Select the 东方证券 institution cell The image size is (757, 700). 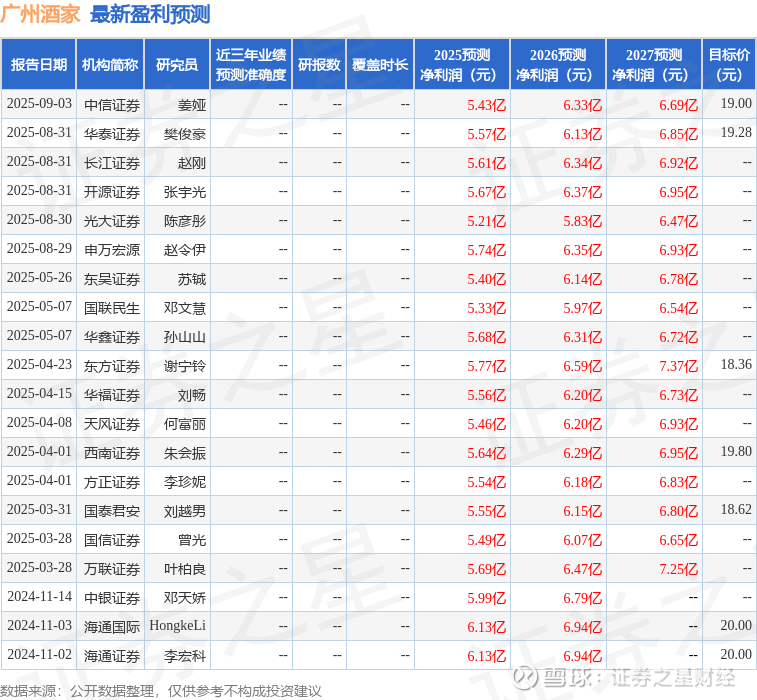point(112,366)
